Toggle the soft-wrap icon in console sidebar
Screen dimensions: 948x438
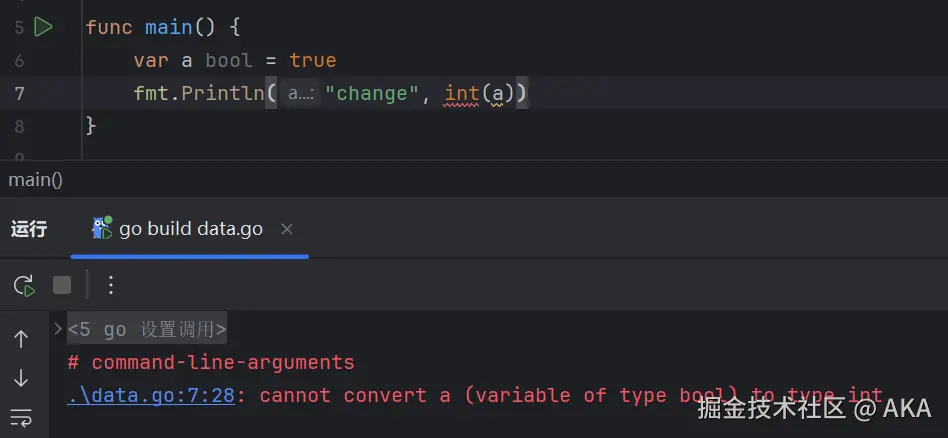[21, 416]
